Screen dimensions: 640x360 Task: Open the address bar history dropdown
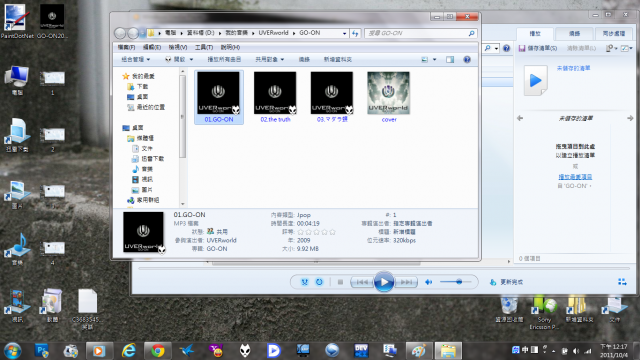point(344,33)
